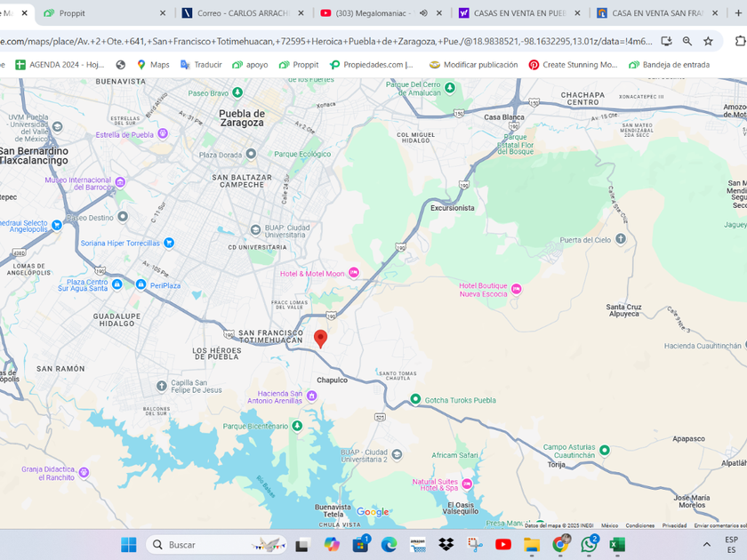Open the CASAS EN VENTA EN PUEB tab

click(x=519, y=13)
